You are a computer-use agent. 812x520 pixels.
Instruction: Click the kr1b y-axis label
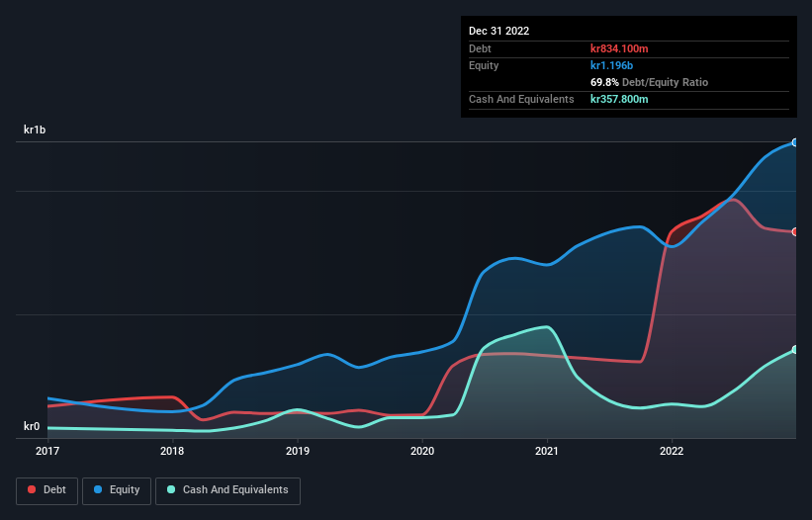point(35,130)
